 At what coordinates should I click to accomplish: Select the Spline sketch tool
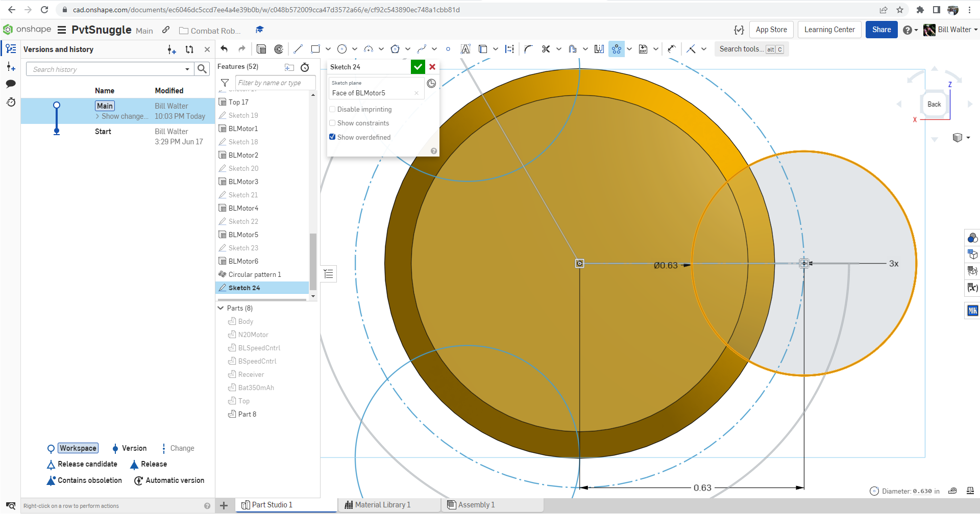(422, 49)
